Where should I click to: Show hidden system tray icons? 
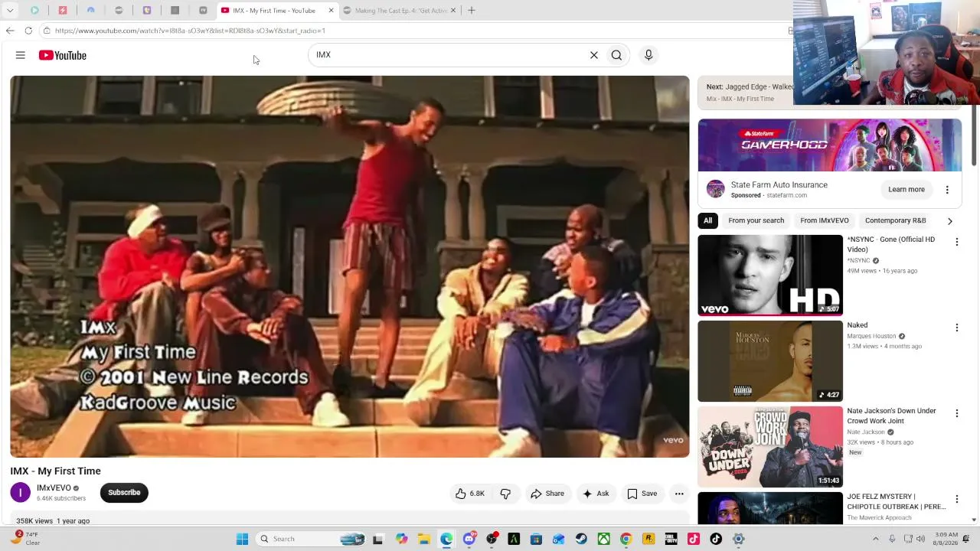(876, 539)
